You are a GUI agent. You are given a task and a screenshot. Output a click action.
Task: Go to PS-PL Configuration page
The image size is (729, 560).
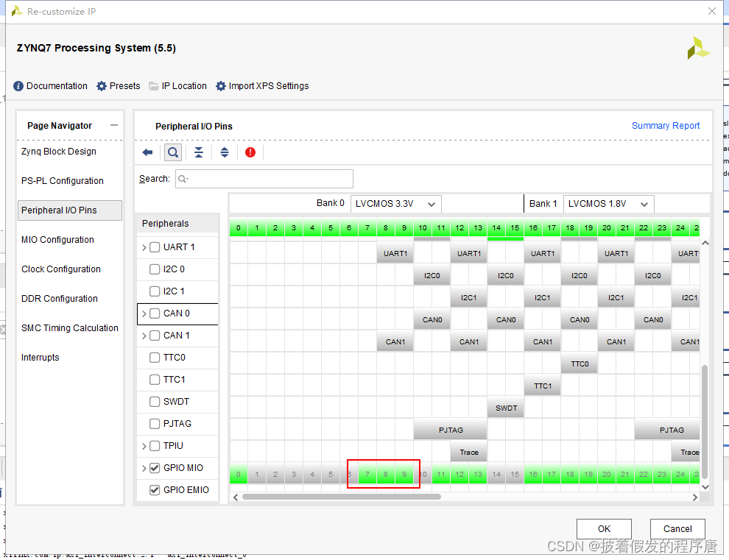coord(63,181)
